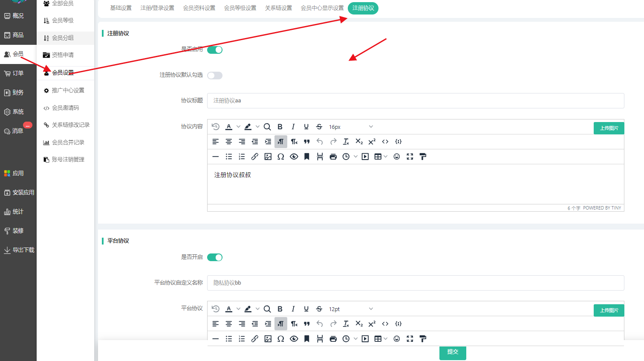Expand text color arrow in 平台协议 editor

click(238, 309)
